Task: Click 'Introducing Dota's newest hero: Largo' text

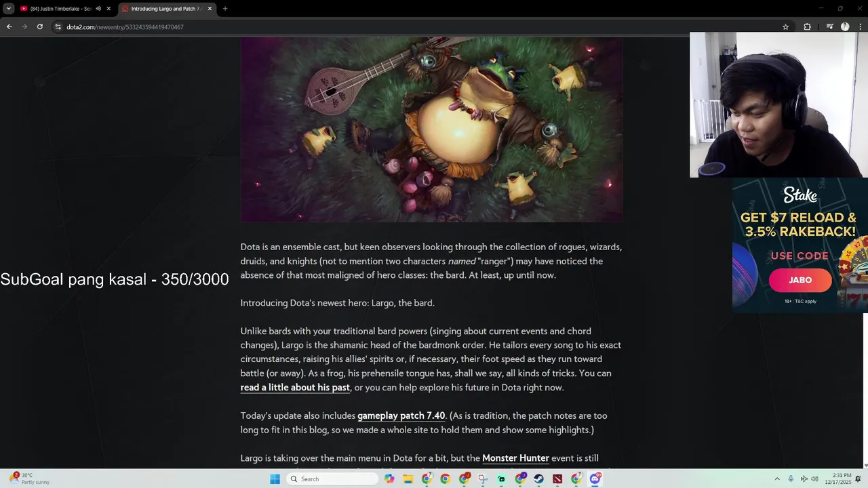Action: tap(337, 303)
